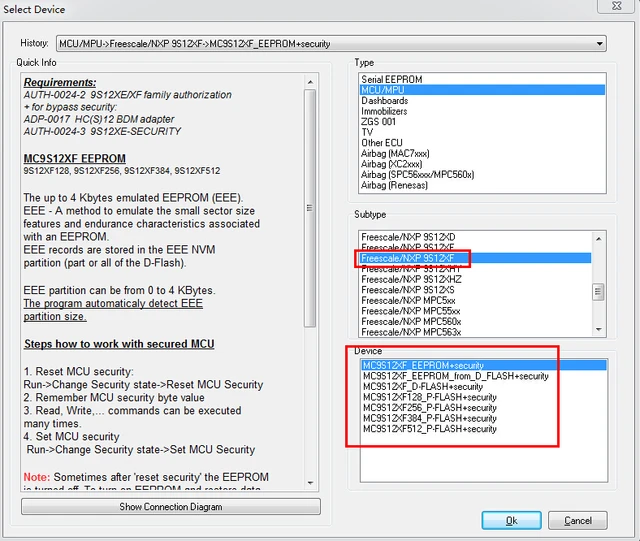Confirm selection with Ok button
The height and width of the screenshot is (541, 640).
click(x=511, y=521)
